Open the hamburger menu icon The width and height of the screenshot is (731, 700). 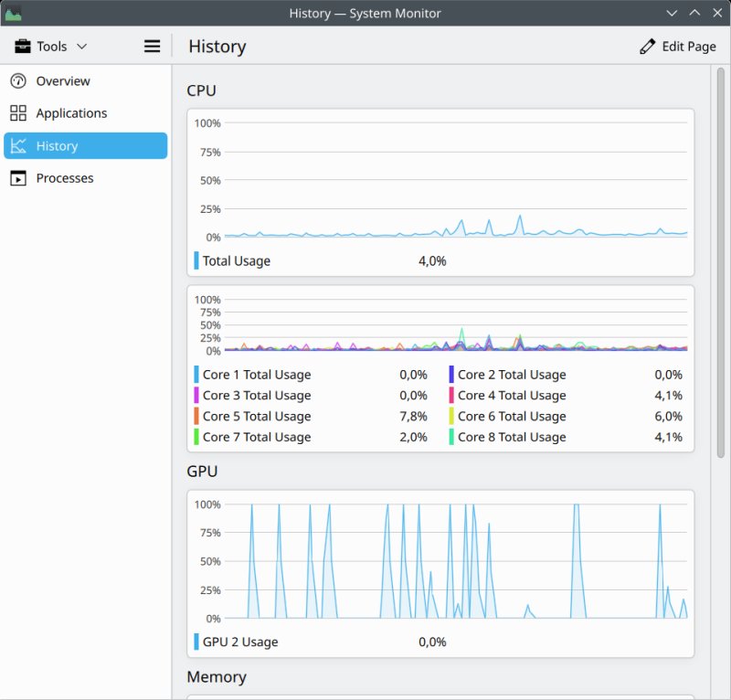[x=152, y=46]
